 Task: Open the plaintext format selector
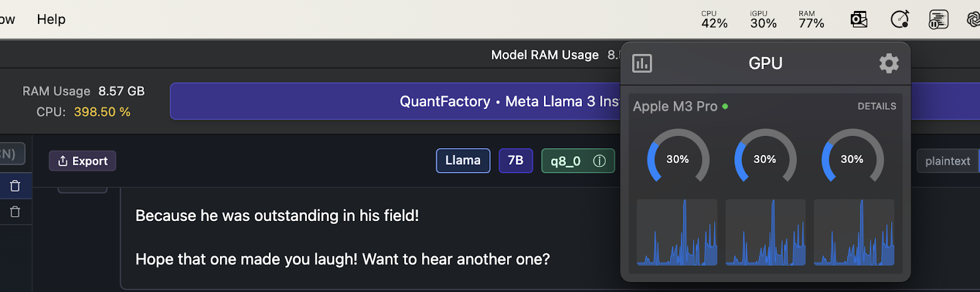[948, 161]
